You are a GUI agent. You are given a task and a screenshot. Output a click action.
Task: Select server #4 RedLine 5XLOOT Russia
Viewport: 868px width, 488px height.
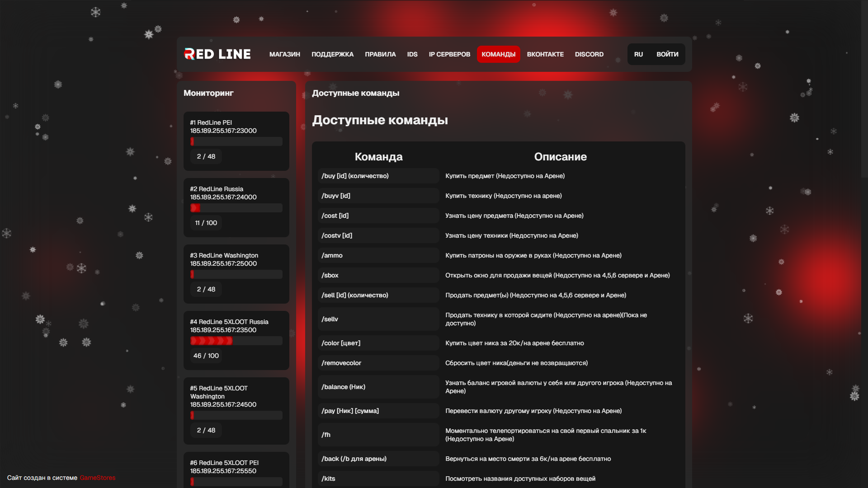click(x=236, y=340)
